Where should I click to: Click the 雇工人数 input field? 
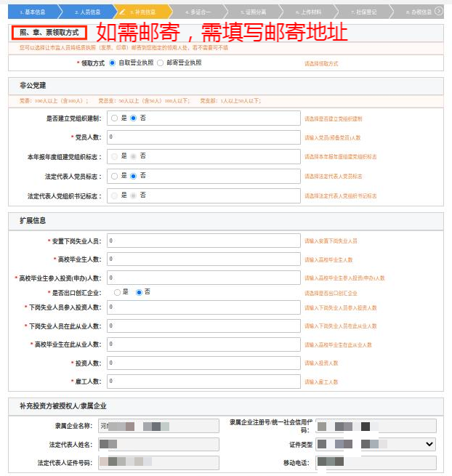tap(203, 382)
